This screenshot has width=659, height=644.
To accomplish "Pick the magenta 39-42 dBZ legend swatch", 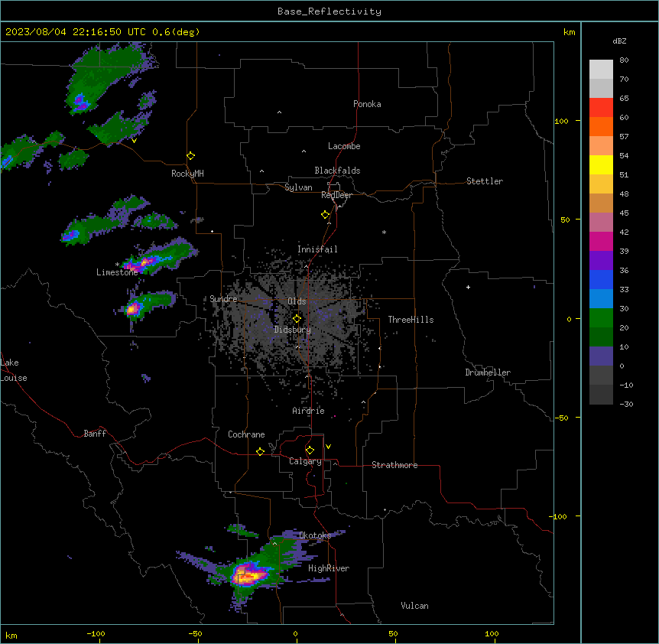I will pos(601,241).
